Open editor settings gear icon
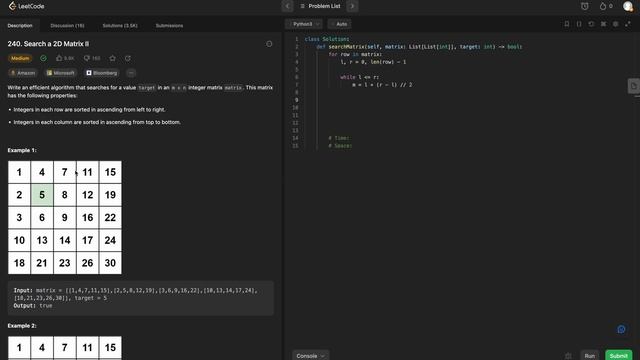Screen dimensions: 640x360 pos(616,24)
